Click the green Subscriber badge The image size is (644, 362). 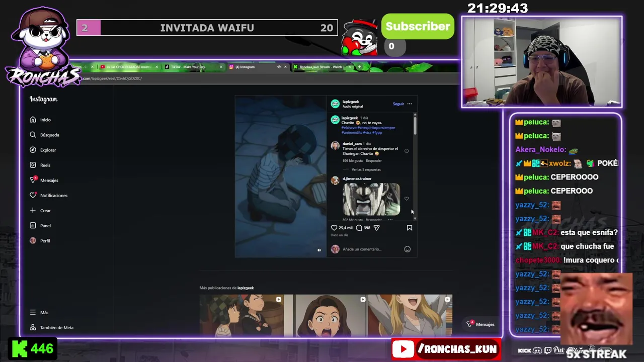tap(418, 27)
